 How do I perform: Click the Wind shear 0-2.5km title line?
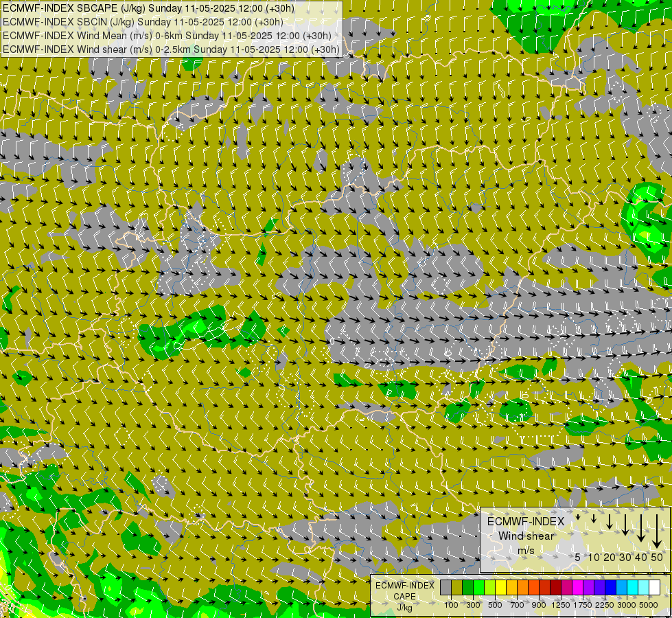[x=171, y=49]
